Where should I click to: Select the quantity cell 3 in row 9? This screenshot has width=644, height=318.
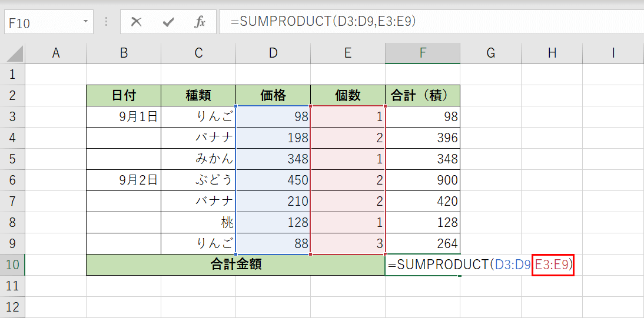pos(348,244)
